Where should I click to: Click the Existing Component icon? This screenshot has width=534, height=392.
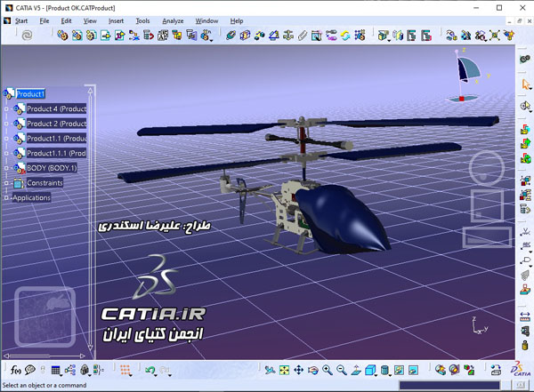(106, 35)
